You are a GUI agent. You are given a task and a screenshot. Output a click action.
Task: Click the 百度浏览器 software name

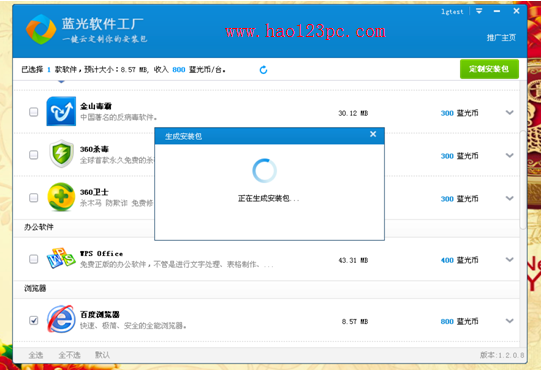100,314
